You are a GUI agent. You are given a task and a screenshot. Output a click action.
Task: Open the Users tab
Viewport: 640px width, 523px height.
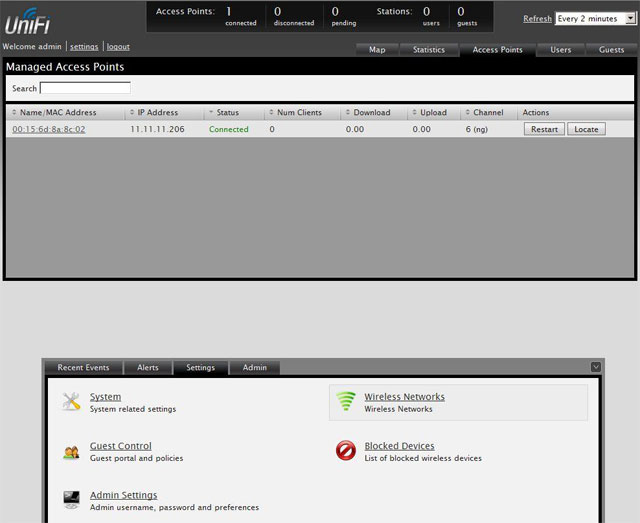(560, 50)
